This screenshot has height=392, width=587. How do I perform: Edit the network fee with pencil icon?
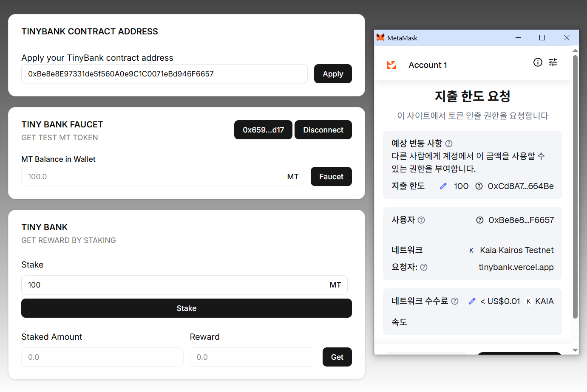point(472,301)
